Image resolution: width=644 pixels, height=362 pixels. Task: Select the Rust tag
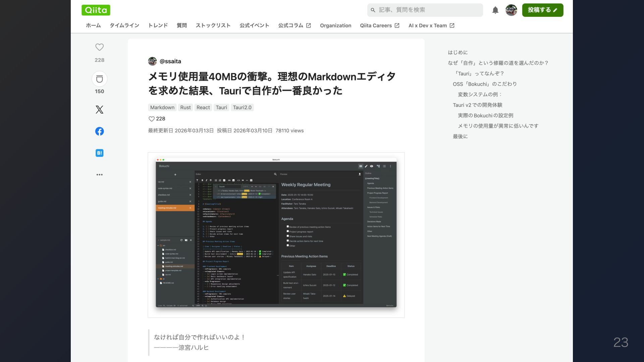coord(185,108)
